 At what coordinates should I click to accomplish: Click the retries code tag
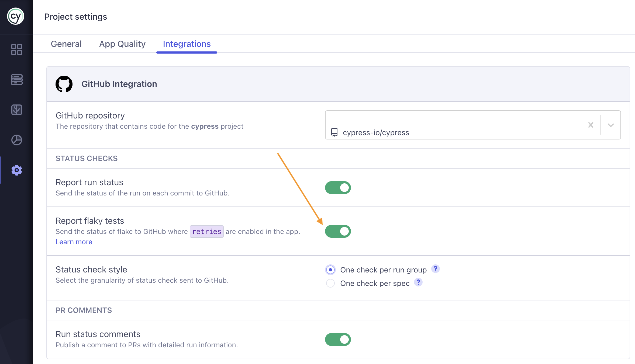[207, 232]
